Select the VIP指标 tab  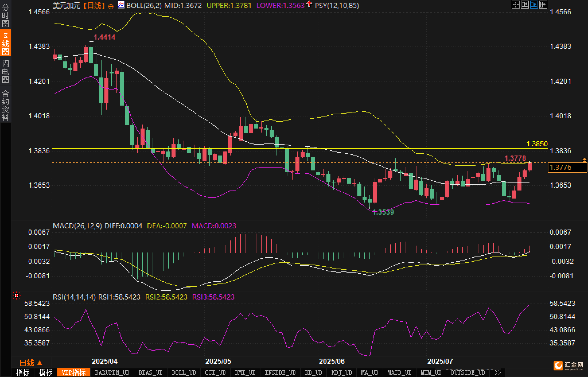pyautogui.click(x=74, y=372)
